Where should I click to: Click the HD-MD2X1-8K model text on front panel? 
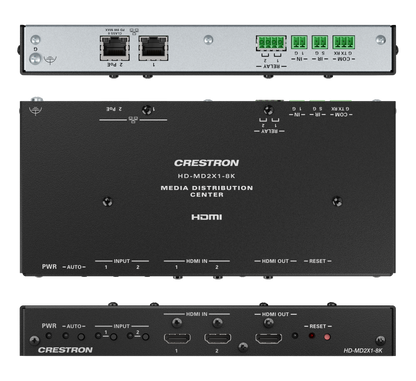(363, 351)
